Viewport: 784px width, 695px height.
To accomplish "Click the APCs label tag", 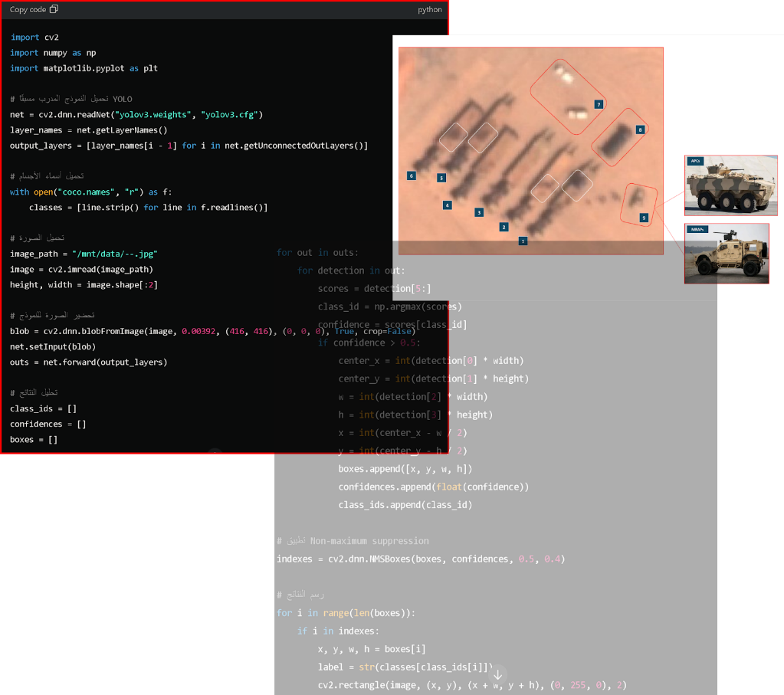I will coord(696,161).
